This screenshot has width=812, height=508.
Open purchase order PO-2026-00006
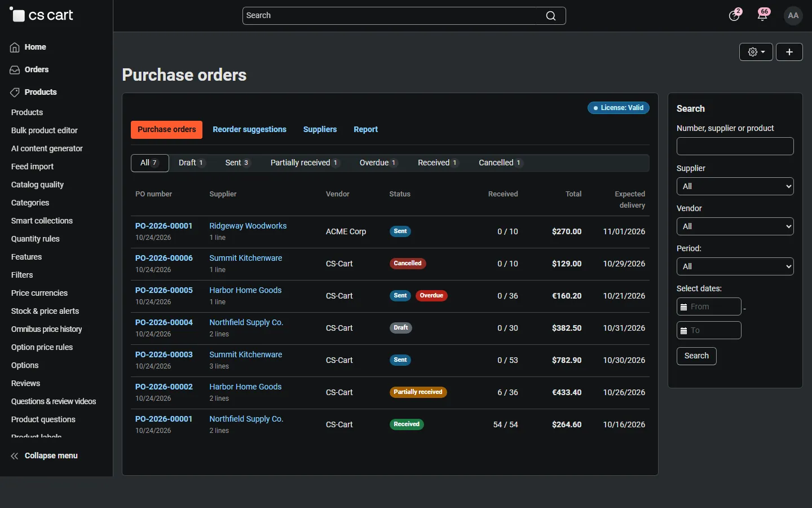pos(164,259)
